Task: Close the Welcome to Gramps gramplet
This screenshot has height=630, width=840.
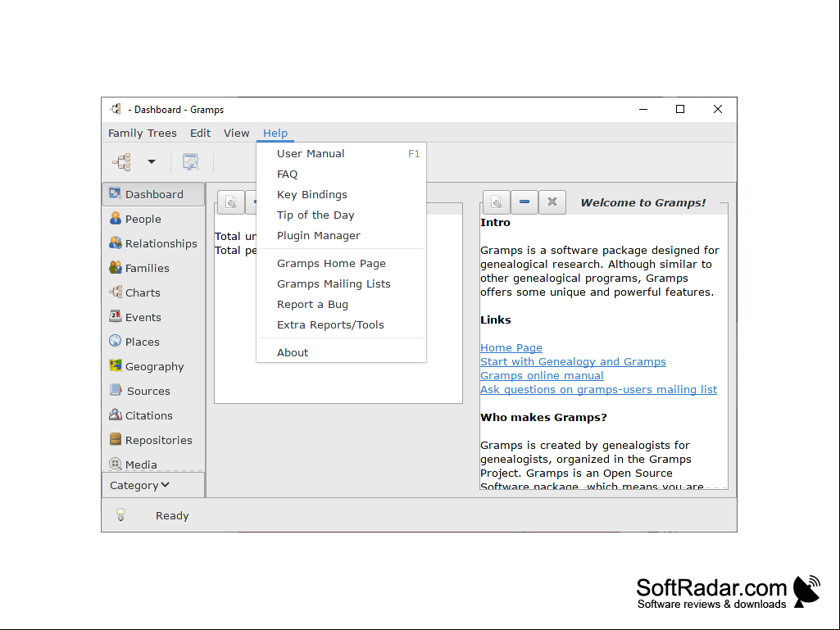Action: tap(552, 202)
